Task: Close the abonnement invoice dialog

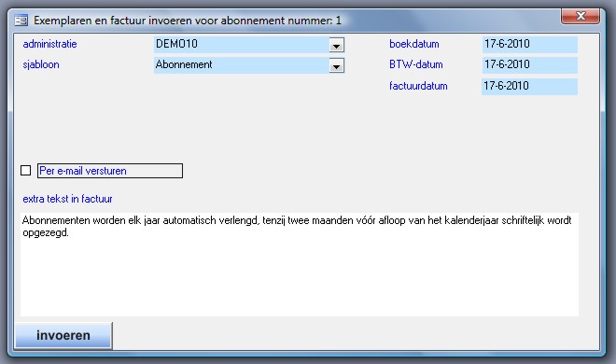Action: tap(581, 16)
